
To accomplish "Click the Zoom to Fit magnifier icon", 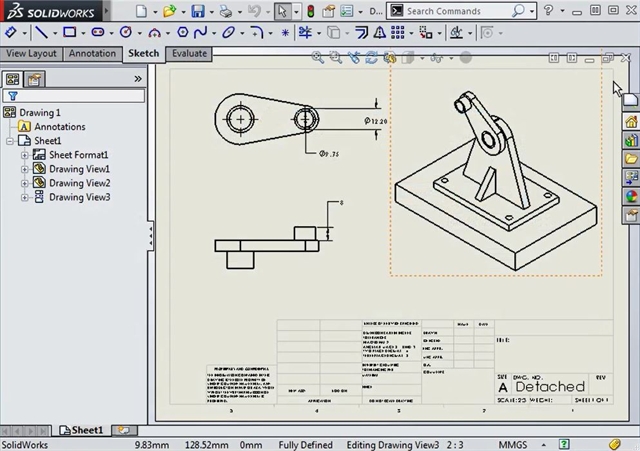I will [x=318, y=58].
